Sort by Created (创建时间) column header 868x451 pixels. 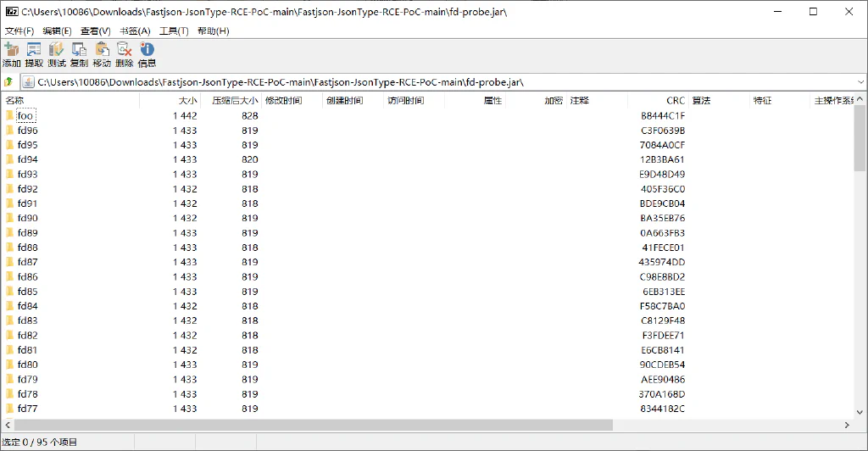click(x=352, y=100)
